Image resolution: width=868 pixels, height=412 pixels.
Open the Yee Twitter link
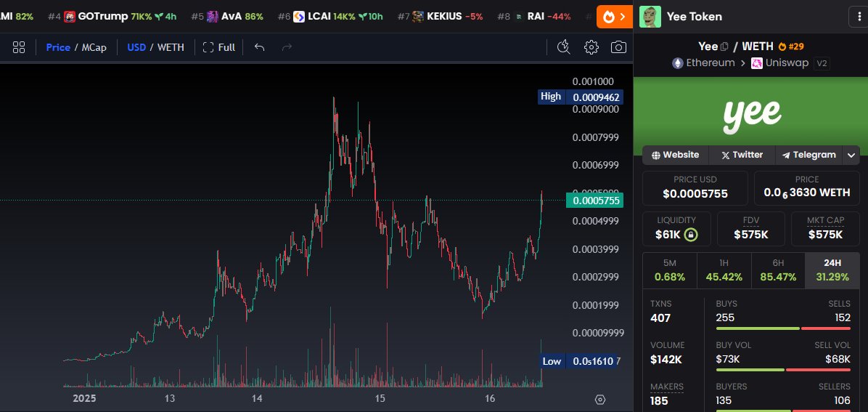pos(742,155)
